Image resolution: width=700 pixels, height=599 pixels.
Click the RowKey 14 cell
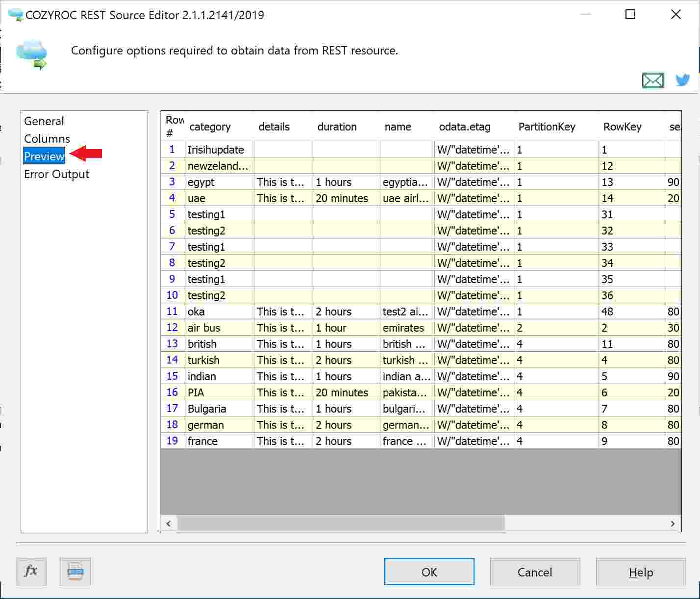coord(632,198)
